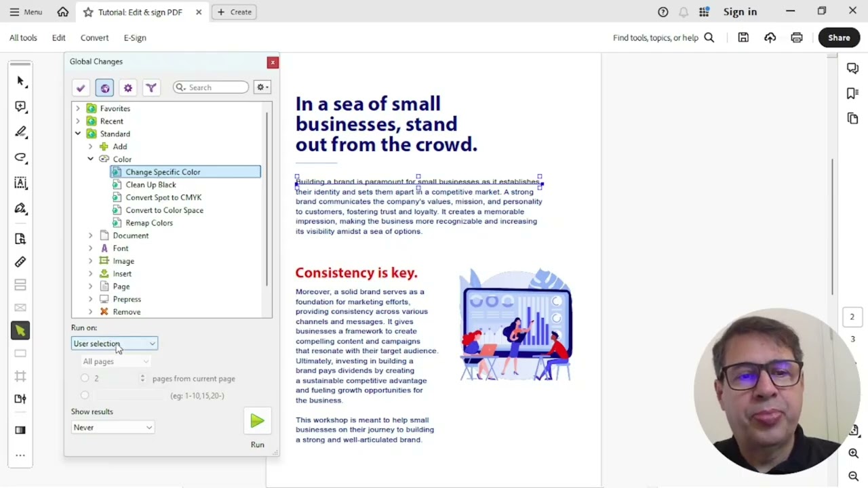Click Find tools, topics, or help search
868x488 pixels.
663,38
